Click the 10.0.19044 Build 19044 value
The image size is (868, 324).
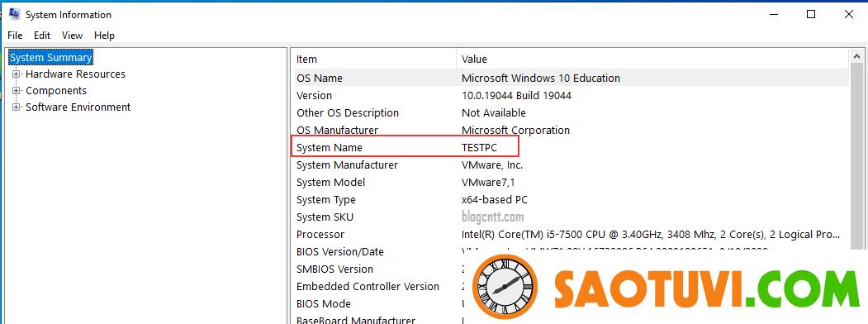click(x=516, y=95)
